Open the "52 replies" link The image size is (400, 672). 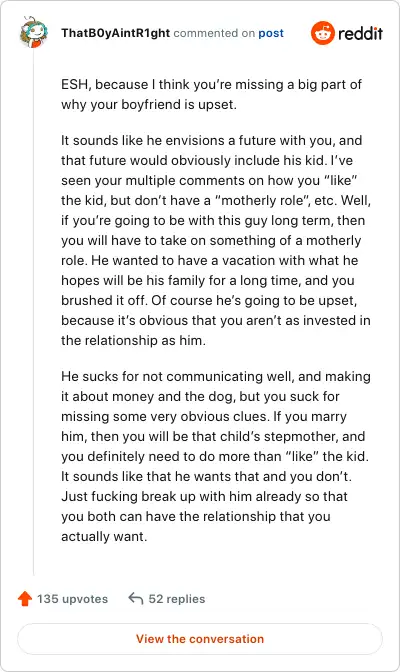click(177, 599)
